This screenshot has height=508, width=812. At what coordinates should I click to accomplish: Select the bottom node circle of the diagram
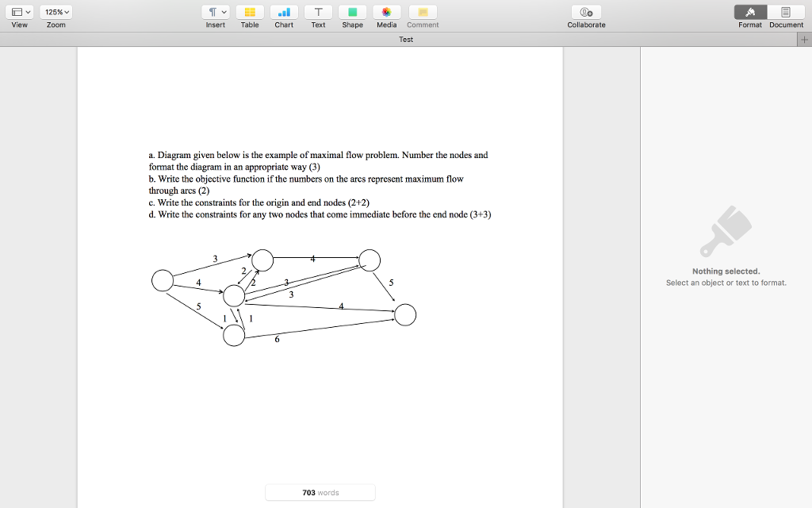pos(234,336)
